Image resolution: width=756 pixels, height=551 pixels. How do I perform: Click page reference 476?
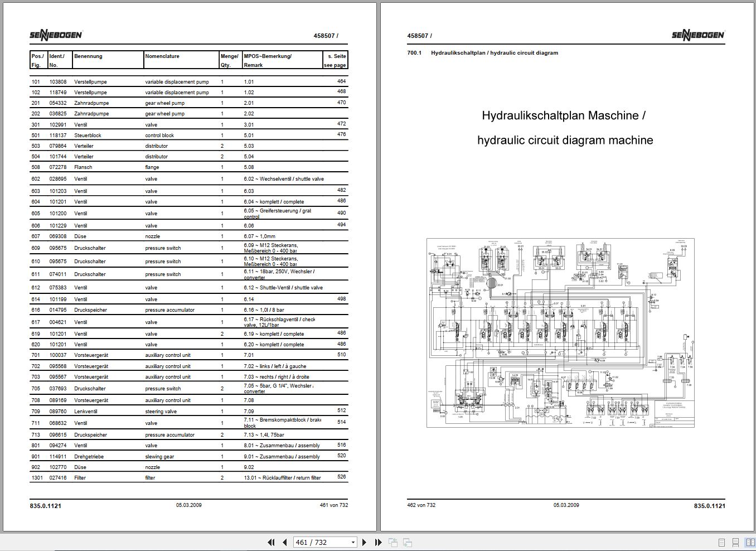342,134
